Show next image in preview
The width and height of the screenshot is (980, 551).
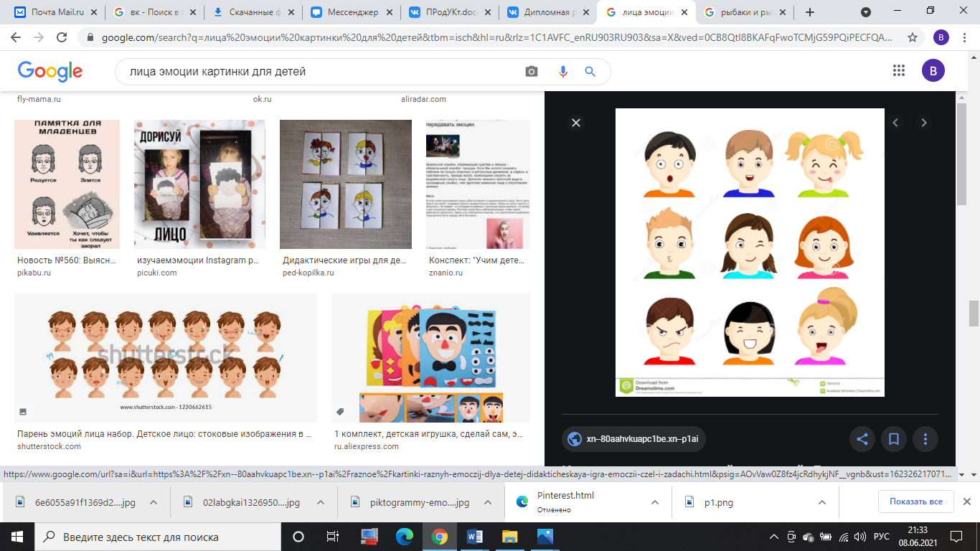tap(924, 123)
